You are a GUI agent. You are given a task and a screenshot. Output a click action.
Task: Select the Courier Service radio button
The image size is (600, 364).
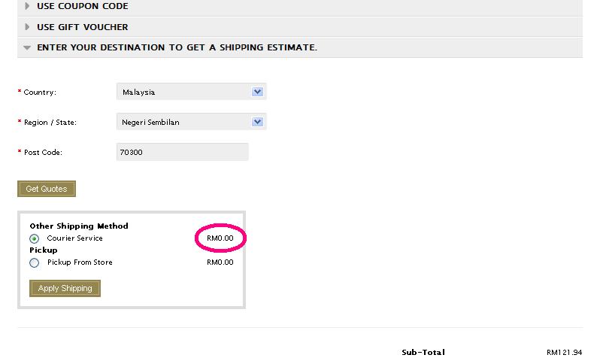(35, 238)
